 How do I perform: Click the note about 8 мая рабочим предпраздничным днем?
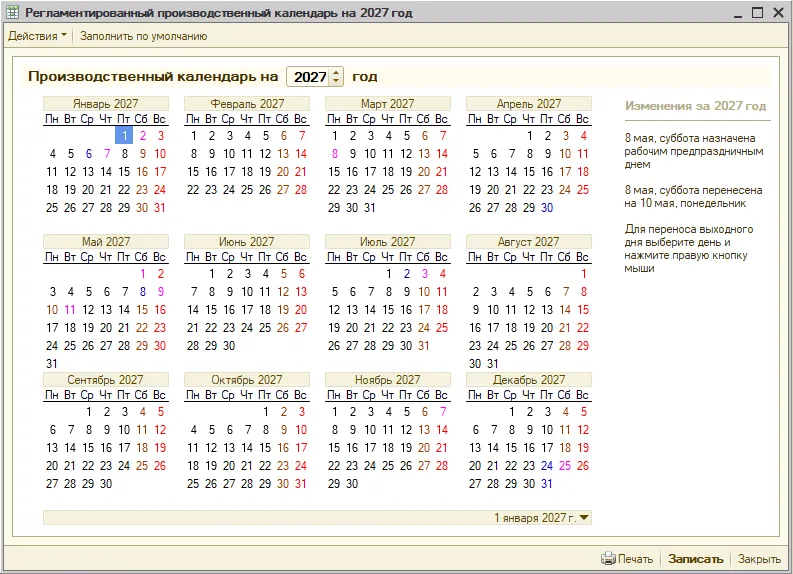click(693, 151)
